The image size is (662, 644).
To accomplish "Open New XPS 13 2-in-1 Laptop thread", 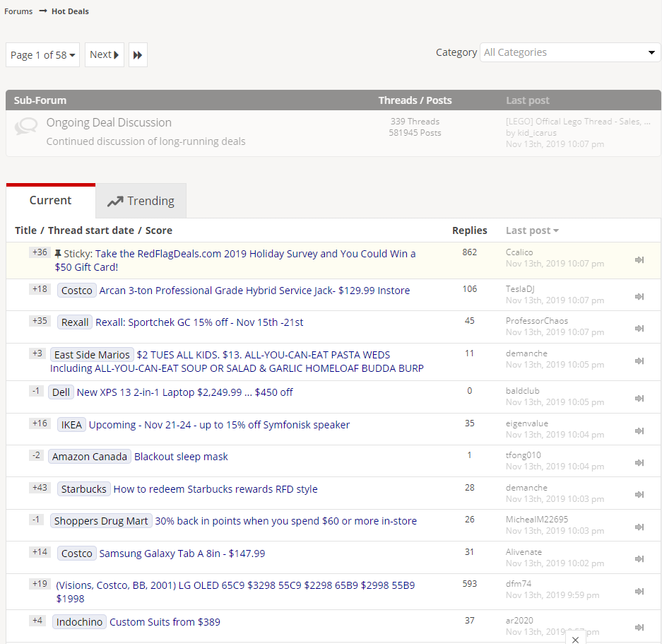I will pos(185,392).
